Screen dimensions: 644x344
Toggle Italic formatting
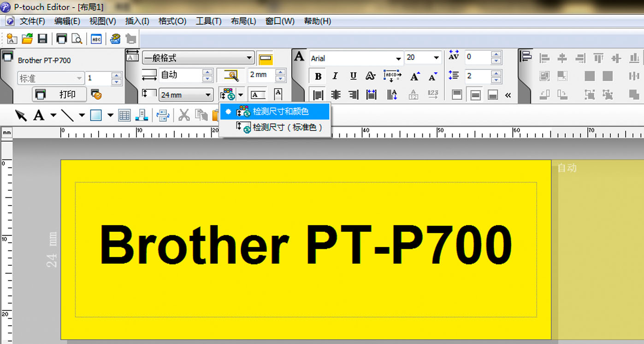[335, 76]
